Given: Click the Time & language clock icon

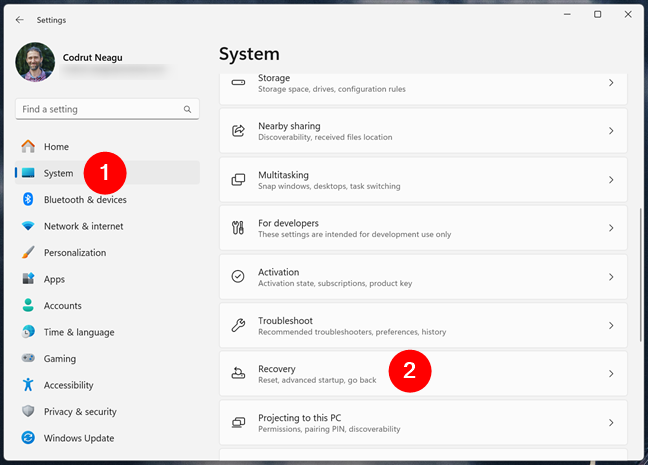Looking at the screenshot, I should (28, 331).
